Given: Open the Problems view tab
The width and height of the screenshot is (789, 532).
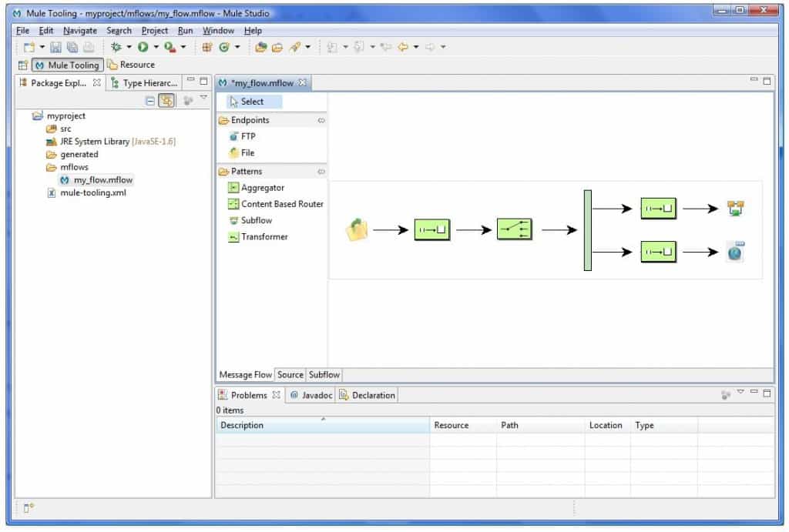Looking at the screenshot, I should (248, 394).
